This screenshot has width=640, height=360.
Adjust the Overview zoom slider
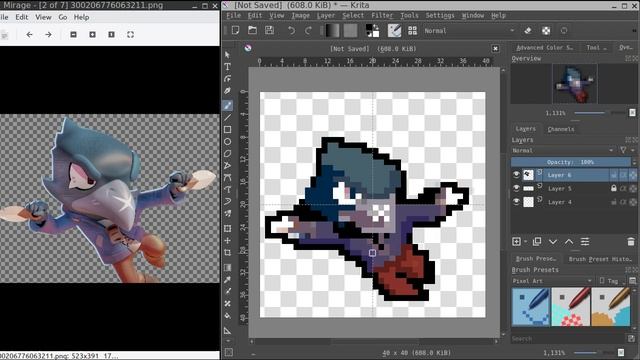[600, 113]
